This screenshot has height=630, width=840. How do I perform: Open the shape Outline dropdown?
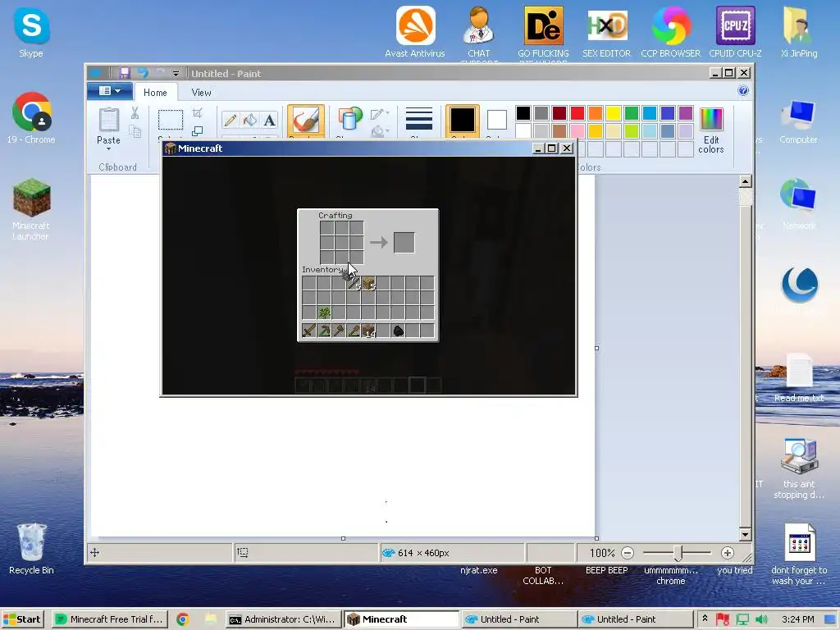tap(379, 113)
